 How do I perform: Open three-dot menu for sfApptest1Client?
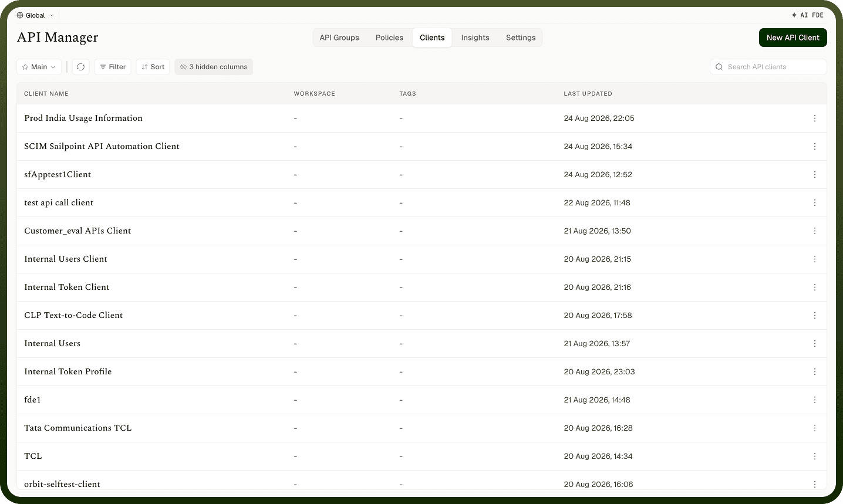coord(815,175)
